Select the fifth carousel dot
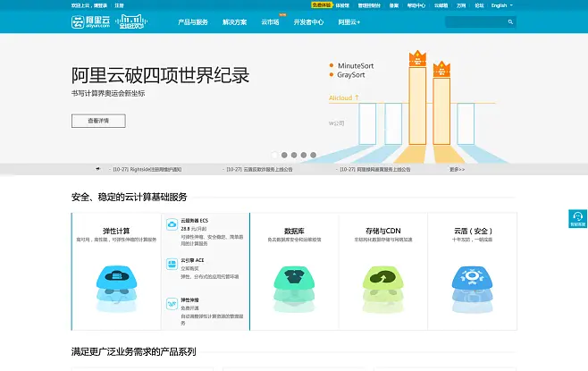The width and height of the screenshot is (588, 371). tap(313, 155)
